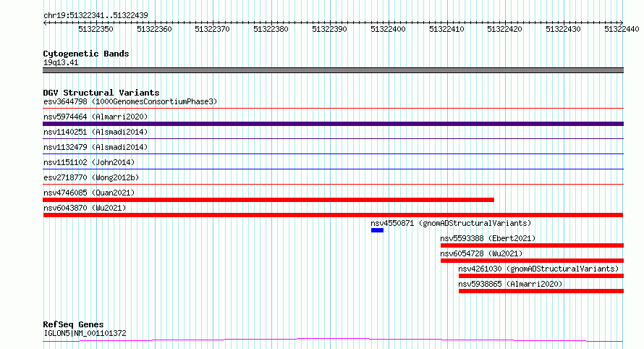Click the red nsv6054728 variant bar
Screen dimensions: 644x349
pyautogui.click(x=532, y=261)
